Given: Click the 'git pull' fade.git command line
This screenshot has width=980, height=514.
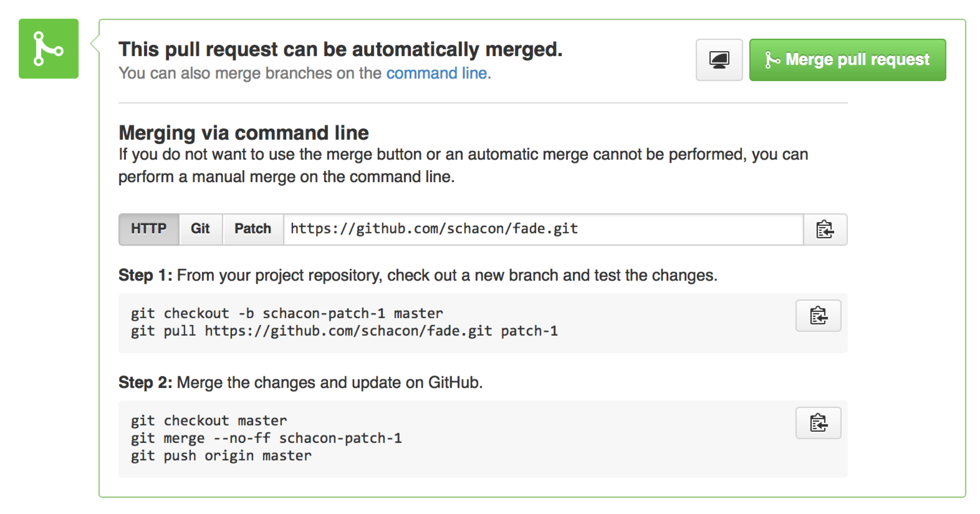Looking at the screenshot, I should click(344, 331).
